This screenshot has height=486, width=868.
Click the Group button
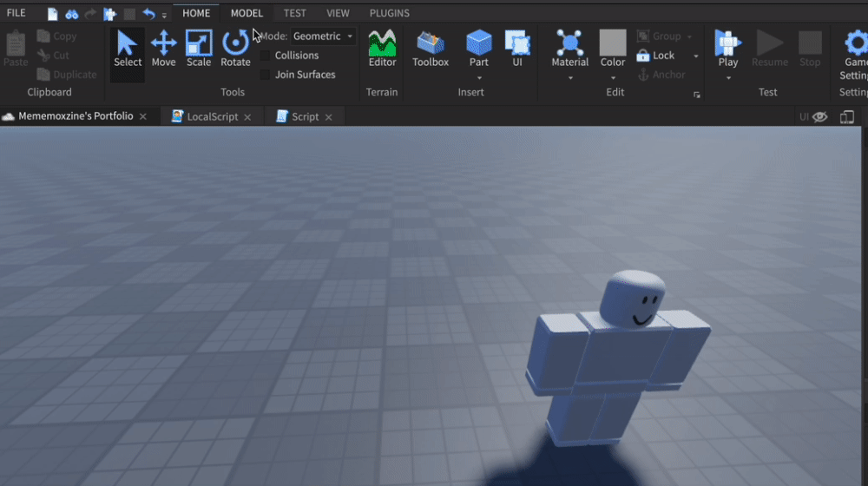pyautogui.click(x=660, y=36)
